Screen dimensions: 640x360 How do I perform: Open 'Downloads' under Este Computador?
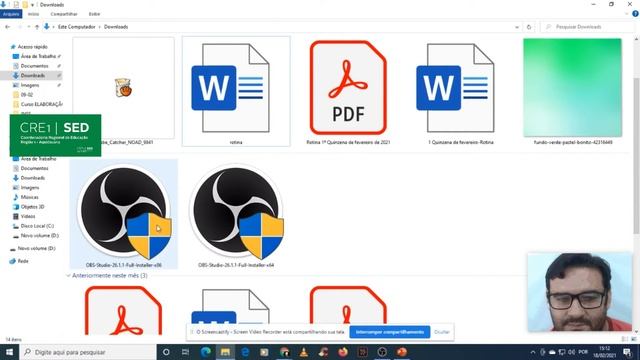(33, 178)
